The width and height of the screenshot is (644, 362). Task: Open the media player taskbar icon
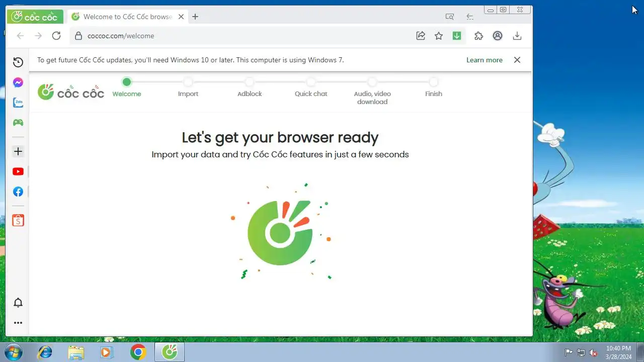(x=107, y=352)
